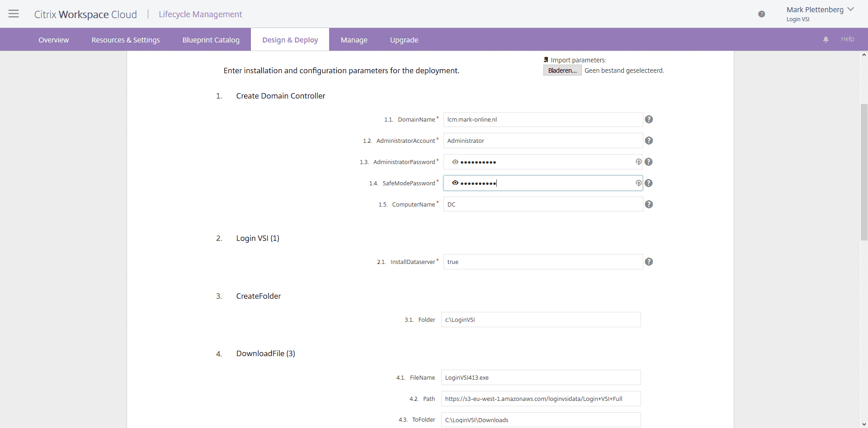The height and width of the screenshot is (428, 868).
Task: Reveal the SafeModePassword with eye icon
Action: click(455, 183)
